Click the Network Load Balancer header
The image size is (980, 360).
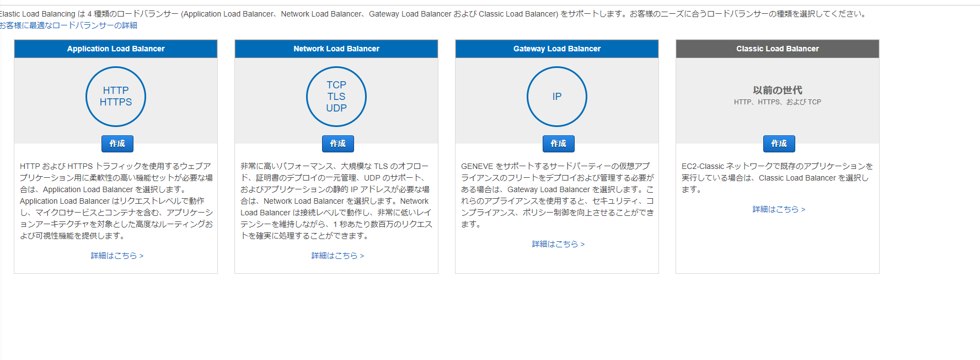[x=336, y=49]
